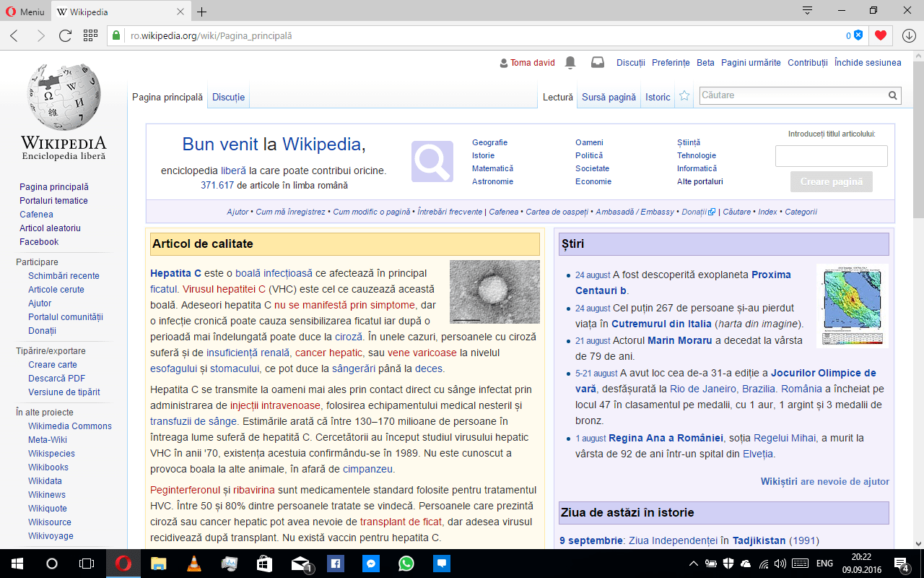The width and height of the screenshot is (924, 578).
Task: Open File Explorer from the taskbar
Action: pos(159,564)
